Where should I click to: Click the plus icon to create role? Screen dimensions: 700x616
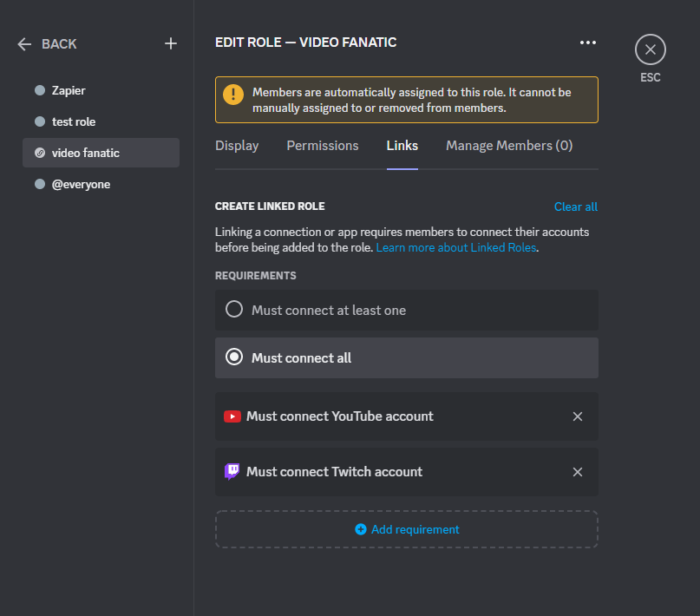click(171, 43)
